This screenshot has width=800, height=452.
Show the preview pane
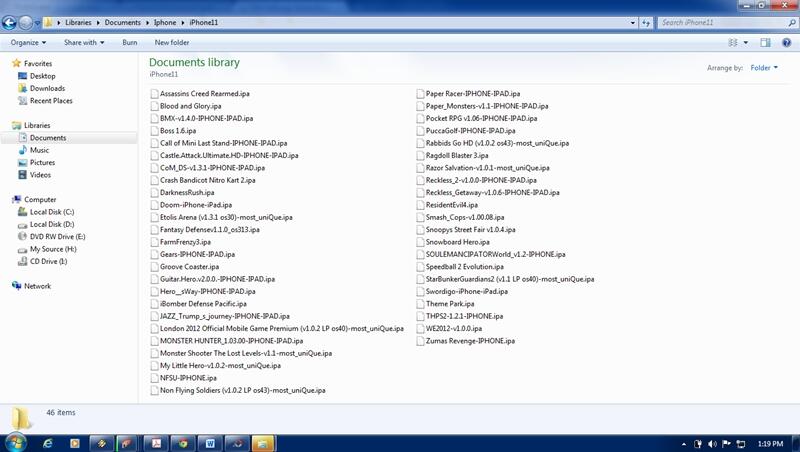765,43
